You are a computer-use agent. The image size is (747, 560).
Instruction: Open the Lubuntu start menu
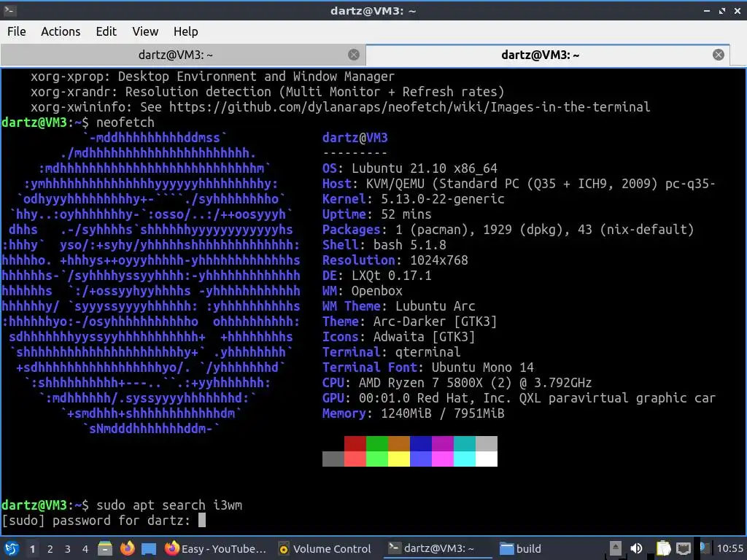click(12, 548)
